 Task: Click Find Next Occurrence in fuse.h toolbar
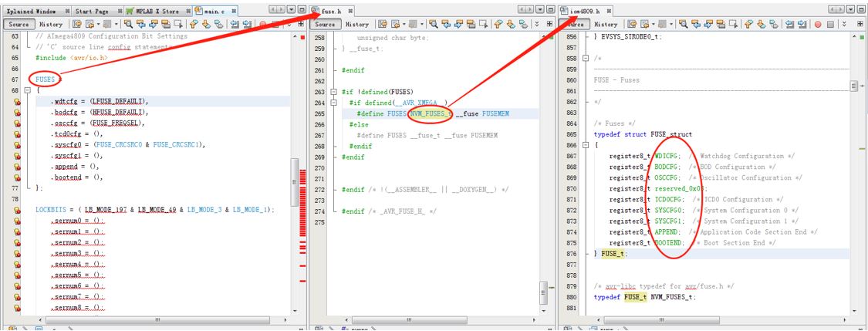[458, 25]
